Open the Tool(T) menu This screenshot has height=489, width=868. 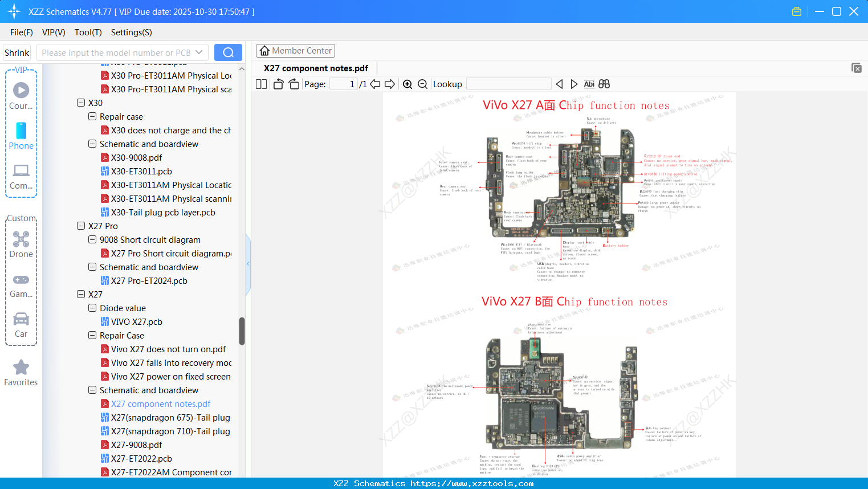point(88,32)
